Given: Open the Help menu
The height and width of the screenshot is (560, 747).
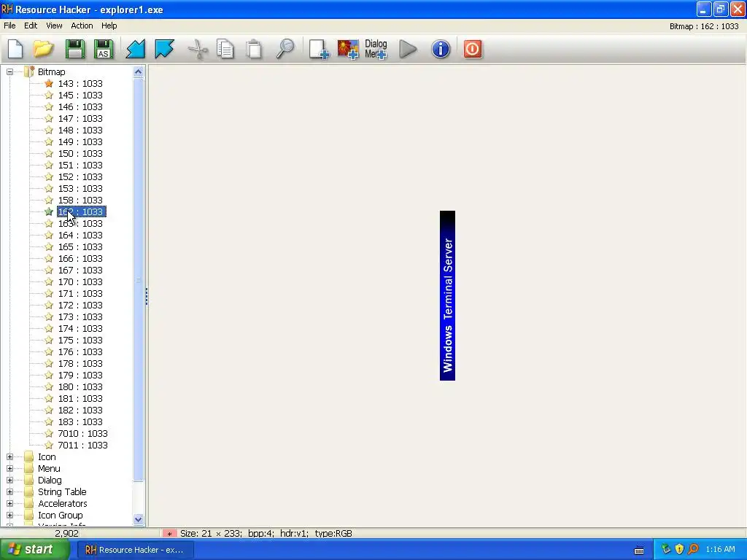Looking at the screenshot, I should click(x=109, y=26).
